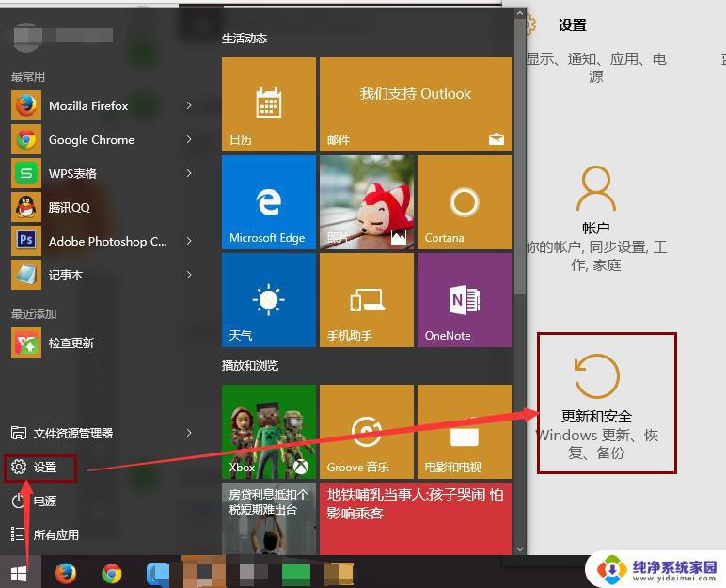Image resolution: width=726 pixels, height=588 pixels.
Task: Open the 地铁哺乳当事人 news tile
Action: coord(416,518)
